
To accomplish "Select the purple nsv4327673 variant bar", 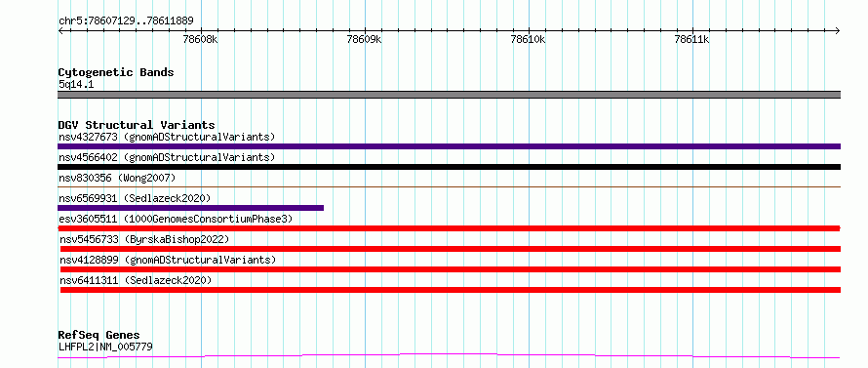I will coord(449,146).
